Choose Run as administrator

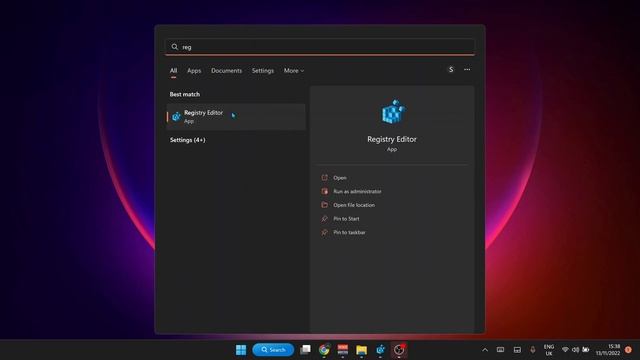tap(357, 191)
